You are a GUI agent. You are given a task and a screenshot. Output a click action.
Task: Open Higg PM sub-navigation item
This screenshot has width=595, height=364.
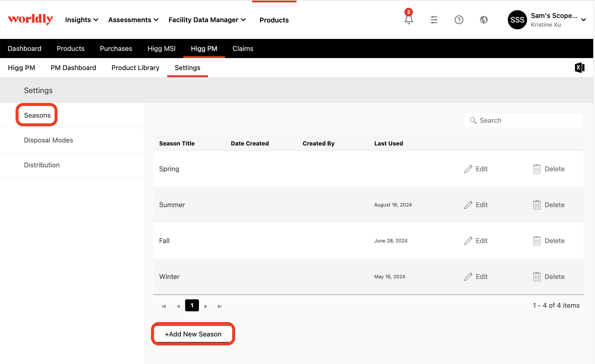22,68
